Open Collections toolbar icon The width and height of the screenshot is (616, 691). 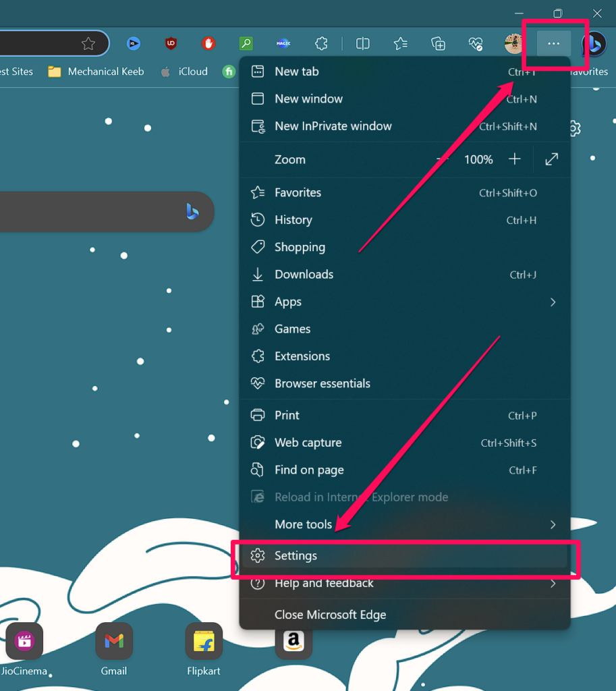[x=438, y=44]
